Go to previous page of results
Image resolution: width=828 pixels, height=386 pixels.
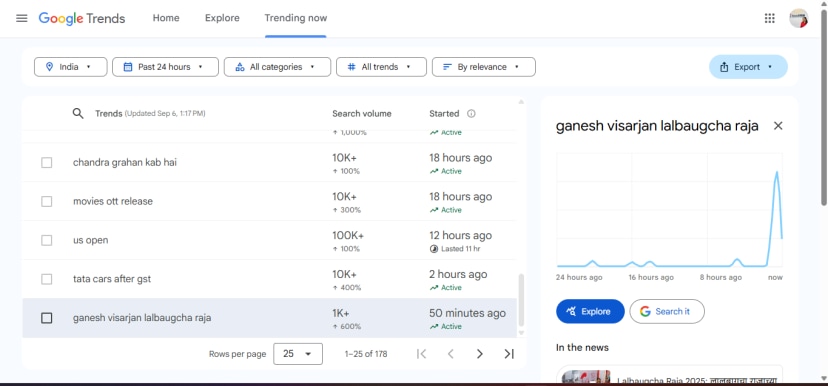450,354
